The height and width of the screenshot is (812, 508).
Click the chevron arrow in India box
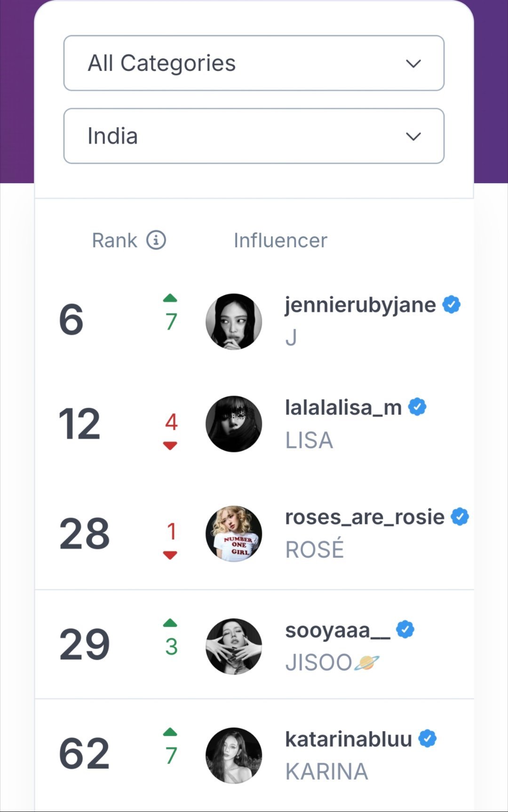pyautogui.click(x=413, y=136)
